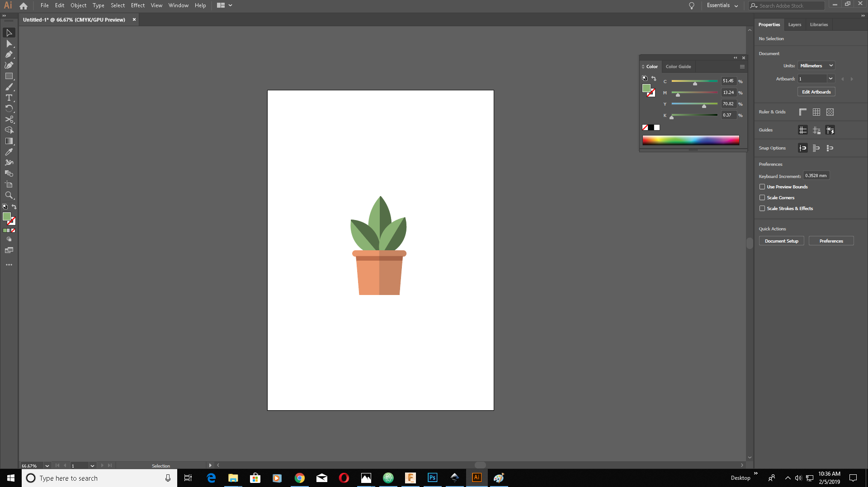Toggle lock guides
The image size is (868, 487).
tap(816, 130)
